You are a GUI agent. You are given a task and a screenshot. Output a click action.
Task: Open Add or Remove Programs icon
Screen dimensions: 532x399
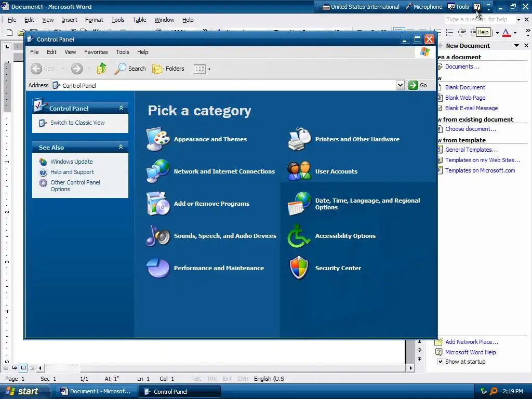[x=158, y=204]
